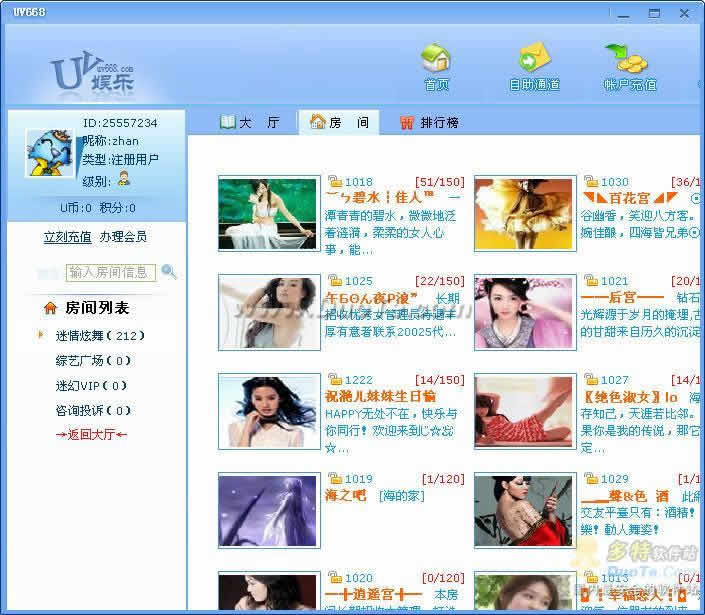
Task: Expand the 迷情炫舞 (212) arrow
Action: 40,335
